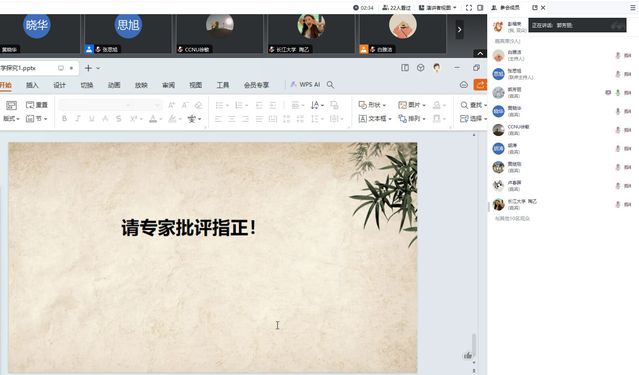Click the increase font size icon
This screenshot has height=375, width=639.
[x=172, y=105]
